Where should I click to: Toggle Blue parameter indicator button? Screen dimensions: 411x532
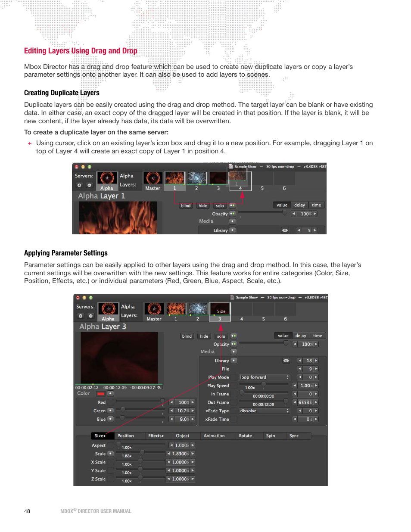click(x=111, y=419)
